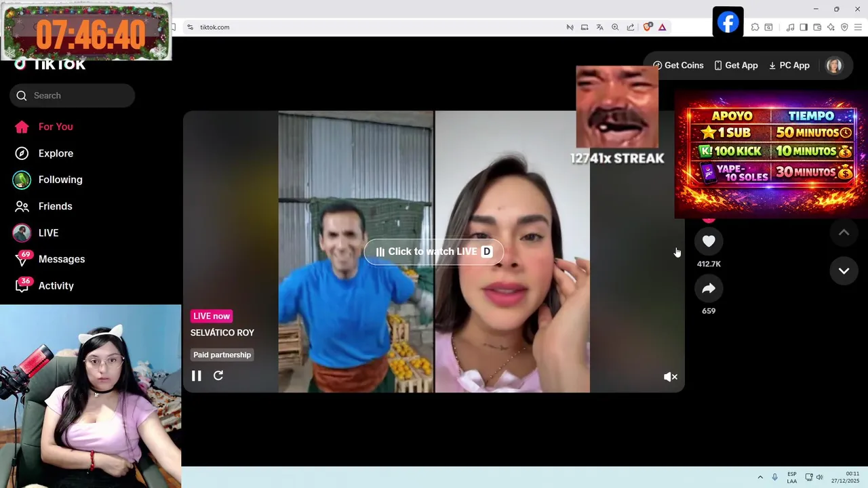The image size is (868, 488).
Task: Open the Brave VPN shield icon
Action: 844,27
